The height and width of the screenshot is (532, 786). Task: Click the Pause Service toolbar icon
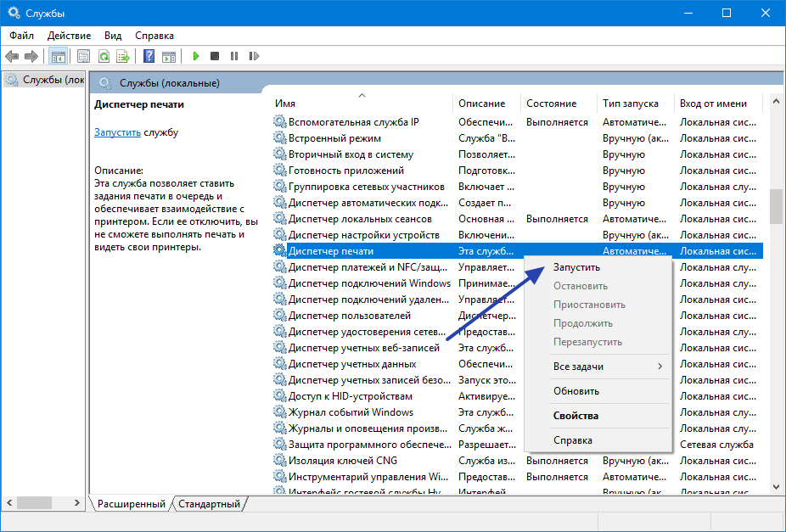click(x=233, y=57)
